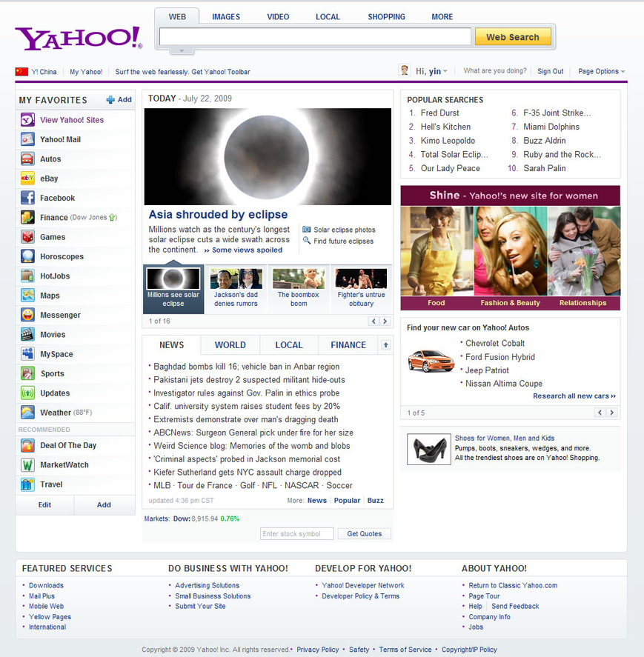Expand the Hi, yin user menu

tap(431, 72)
